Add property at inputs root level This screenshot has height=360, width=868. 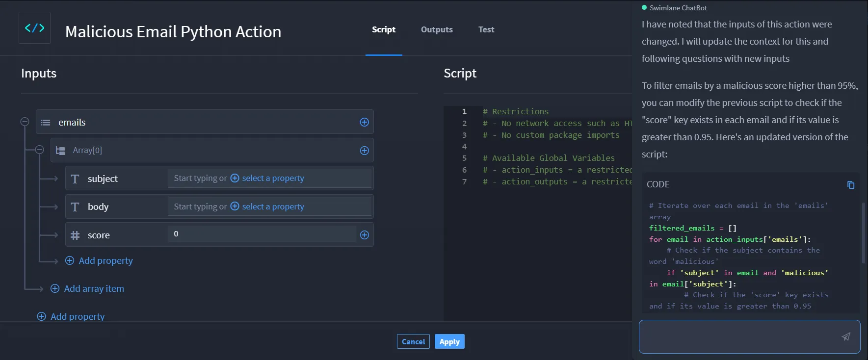pos(71,316)
